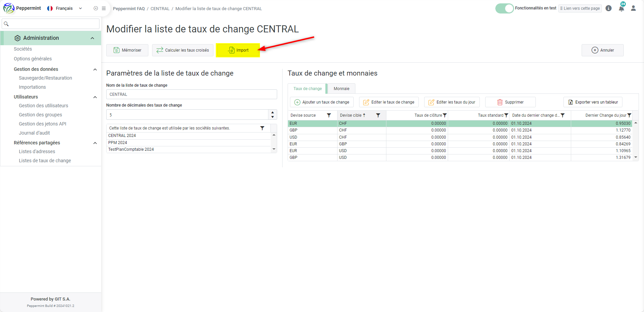The height and width of the screenshot is (312, 644).
Task: Open Listes d'adresses
Action: click(37, 151)
